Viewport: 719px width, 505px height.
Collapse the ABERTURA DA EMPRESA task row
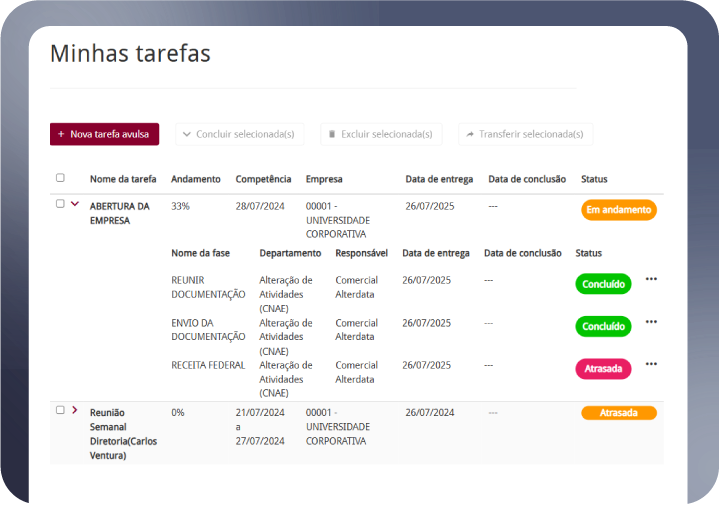click(75, 204)
